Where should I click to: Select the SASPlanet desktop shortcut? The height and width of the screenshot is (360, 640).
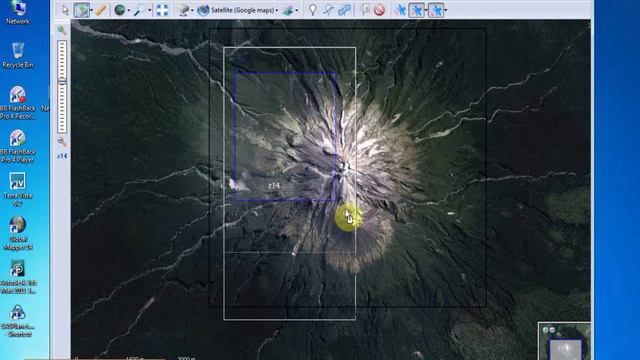coord(18,321)
